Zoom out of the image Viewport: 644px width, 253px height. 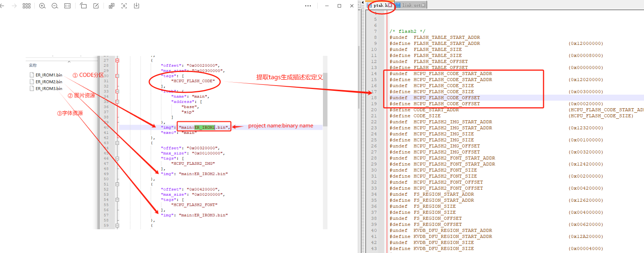coord(55,6)
